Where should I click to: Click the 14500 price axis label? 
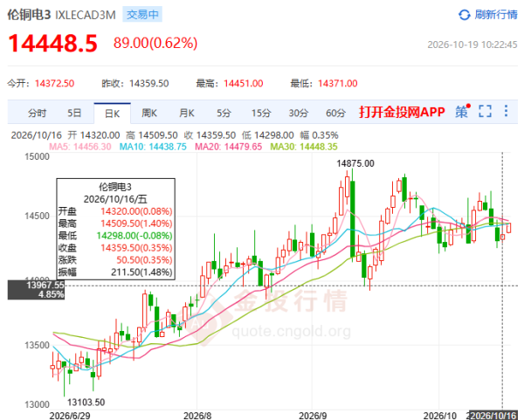(37, 216)
